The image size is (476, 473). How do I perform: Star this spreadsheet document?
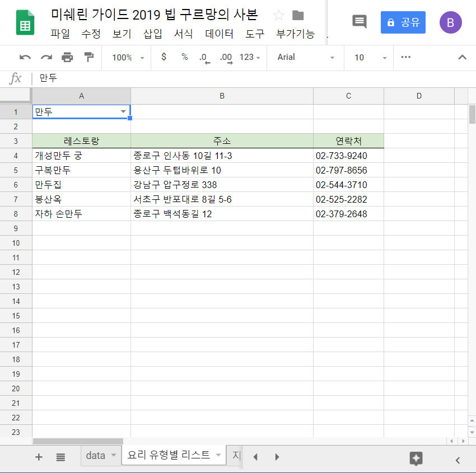tap(278, 15)
